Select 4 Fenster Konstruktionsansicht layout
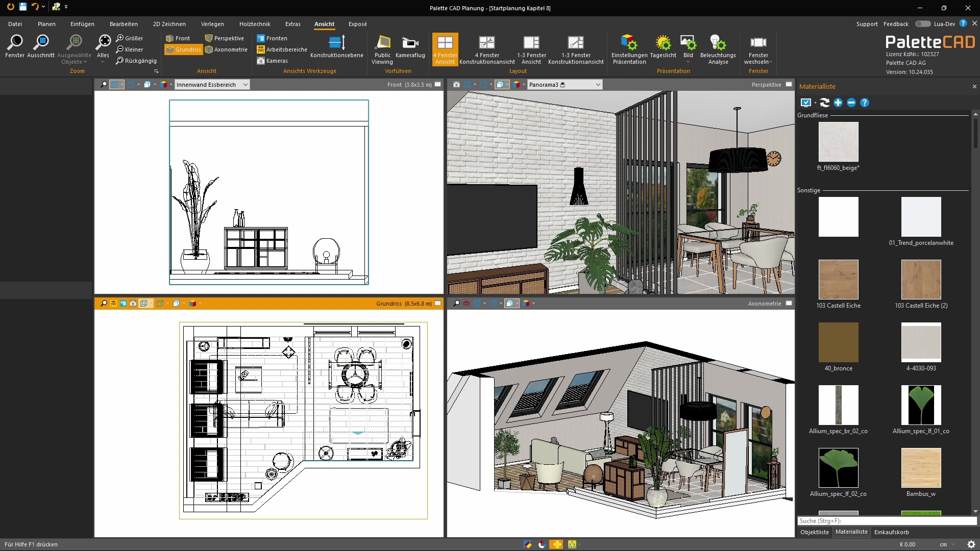 (x=487, y=49)
